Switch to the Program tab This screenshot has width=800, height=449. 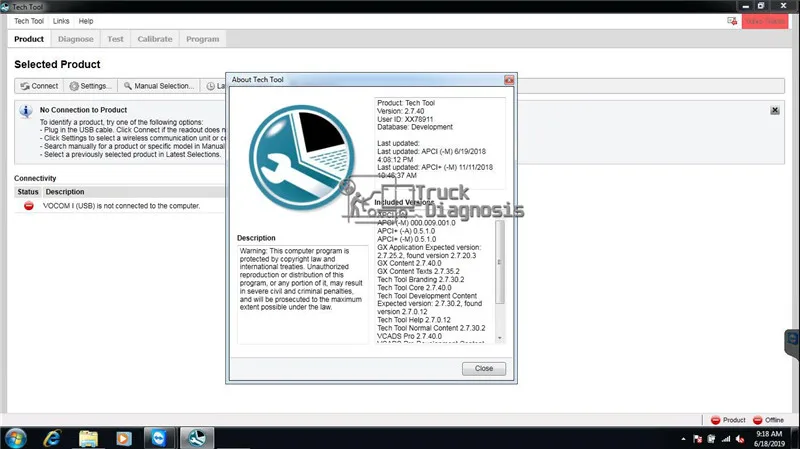tap(203, 39)
